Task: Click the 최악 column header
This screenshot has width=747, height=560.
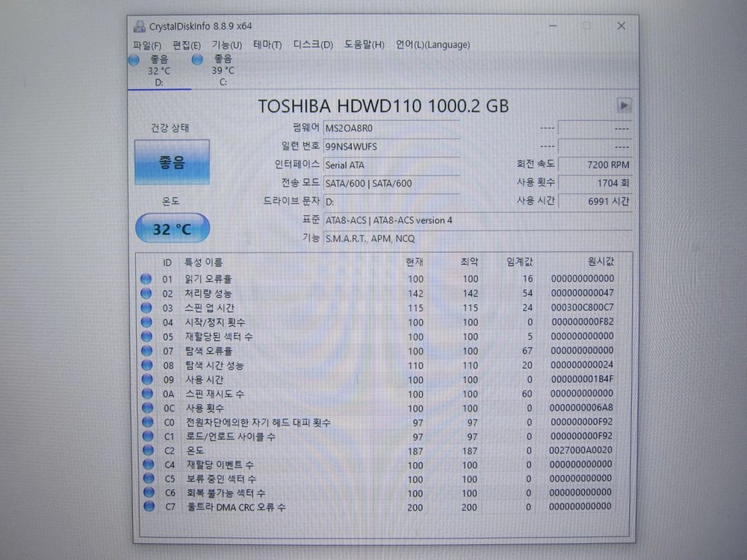Action: [469, 261]
